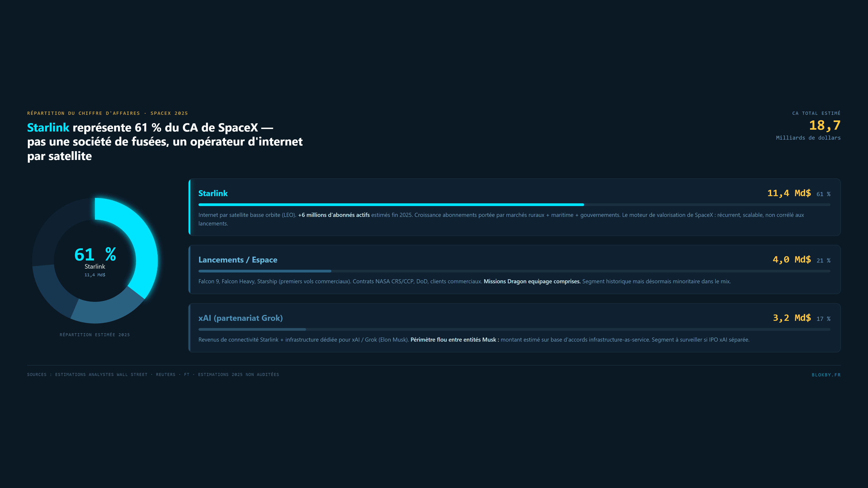Click the RÉPARTITION ESTIMÉE 2025 caption
Screen dimensions: 868x488
click(x=95, y=335)
